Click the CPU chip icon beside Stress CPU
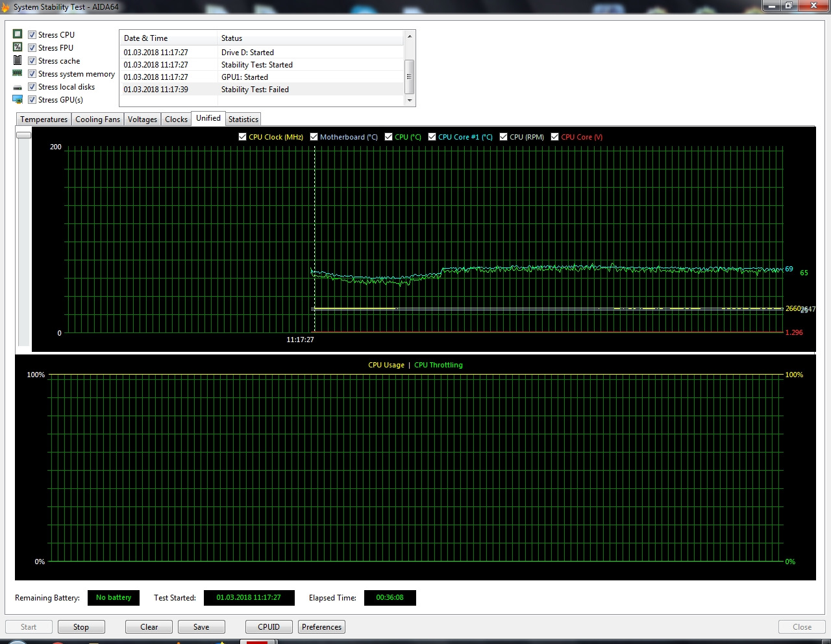The height and width of the screenshot is (644, 831). [x=18, y=34]
